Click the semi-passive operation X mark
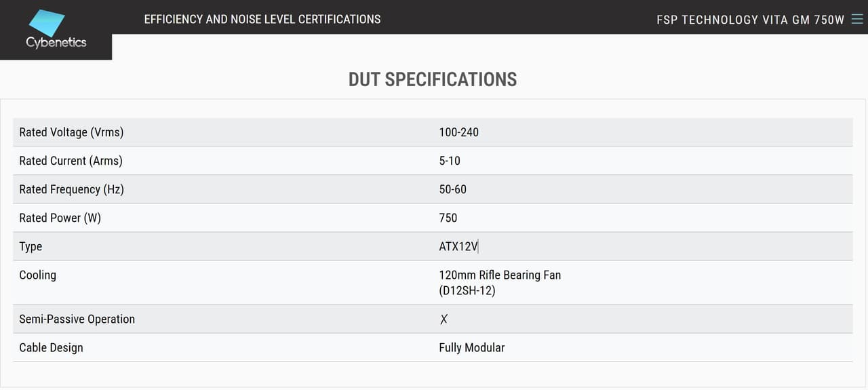Screen dimensions: 868x390 (x=443, y=319)
